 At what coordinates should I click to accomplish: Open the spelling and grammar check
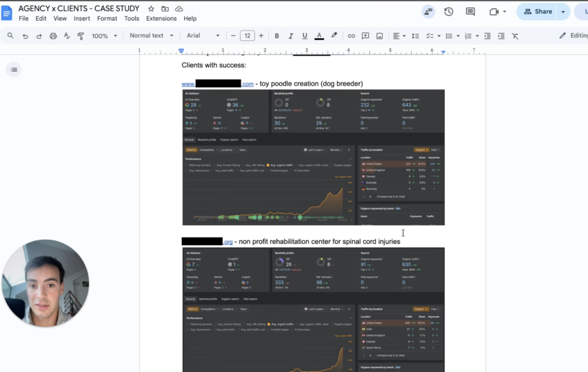point(67,35)
